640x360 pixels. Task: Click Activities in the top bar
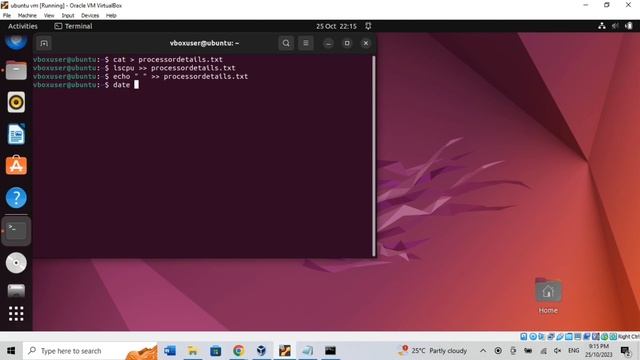point(23,26)
